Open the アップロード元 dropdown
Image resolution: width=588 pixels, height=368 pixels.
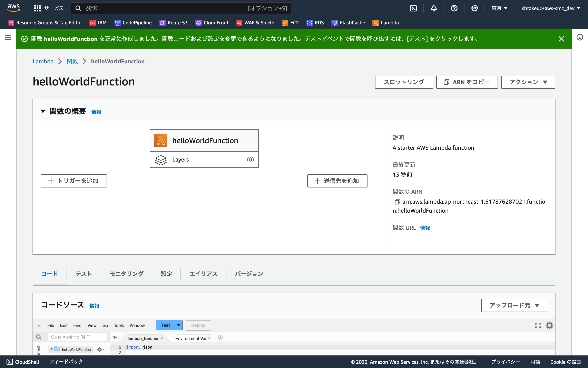(514, 305)
